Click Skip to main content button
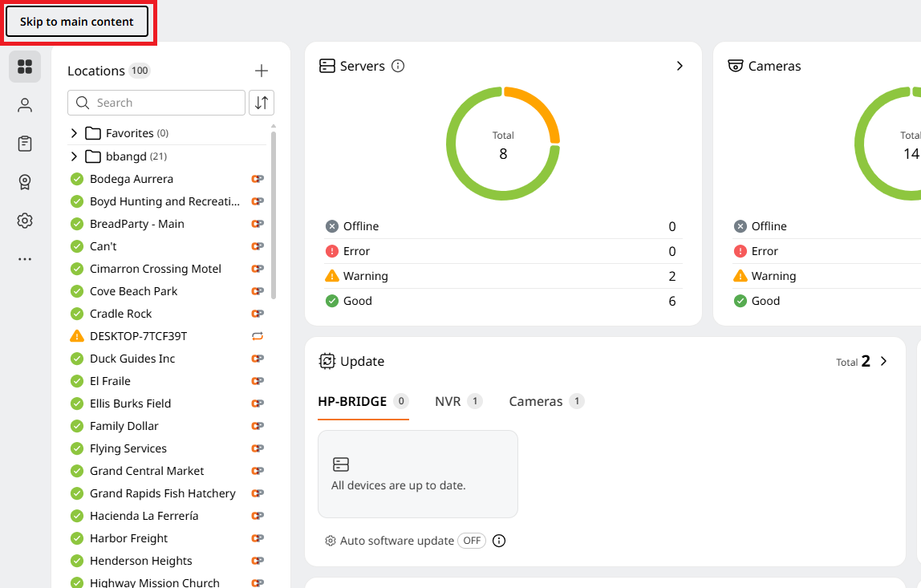The height and width of the screenshot is (588, 921). (x=77, y=22)
